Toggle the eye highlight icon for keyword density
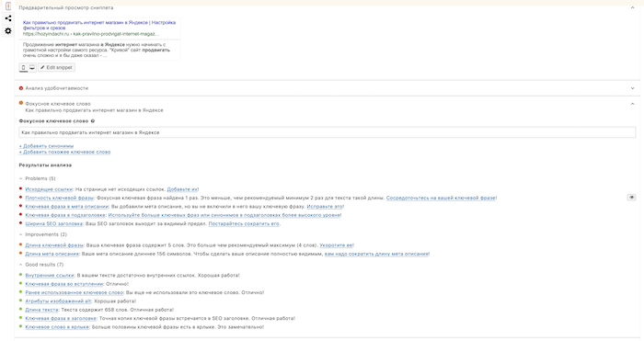The width and height of the screenshot is (644, 341). coord(631,198)
